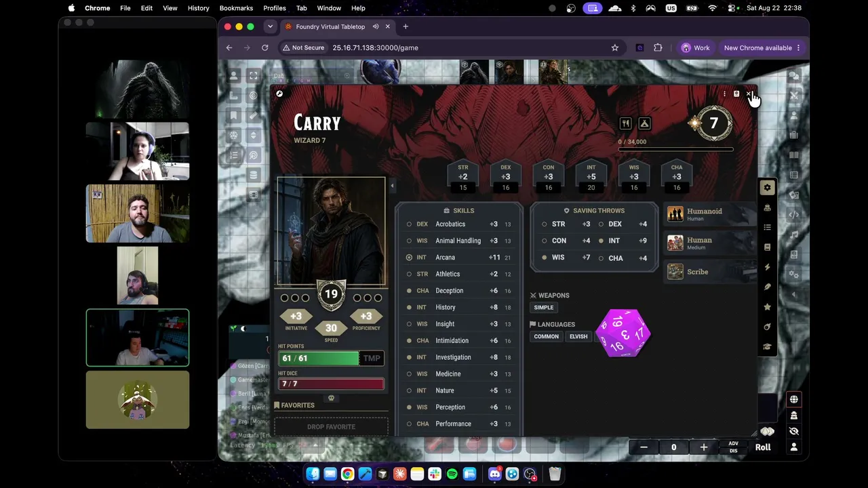Open the Foundry macros code icon

click(x=794, y=215)
